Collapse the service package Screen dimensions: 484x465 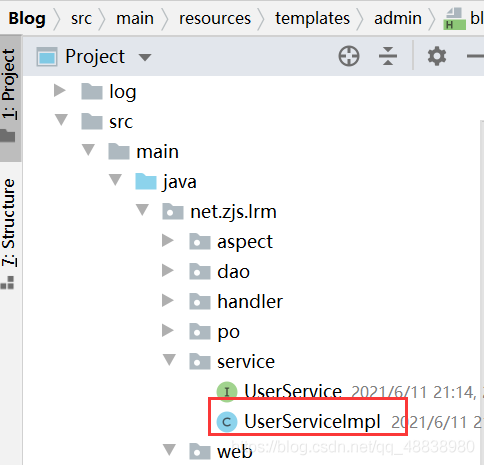[169, 360]
